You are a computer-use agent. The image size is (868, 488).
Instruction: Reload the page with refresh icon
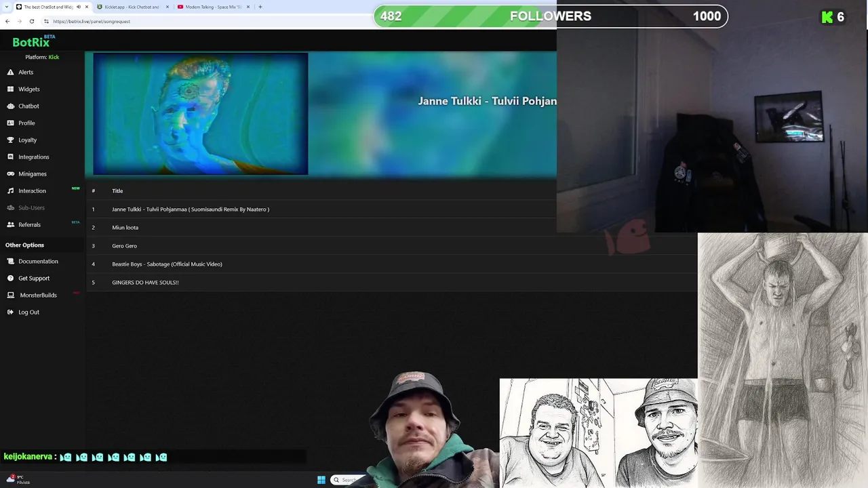click(x=31, y=21)
